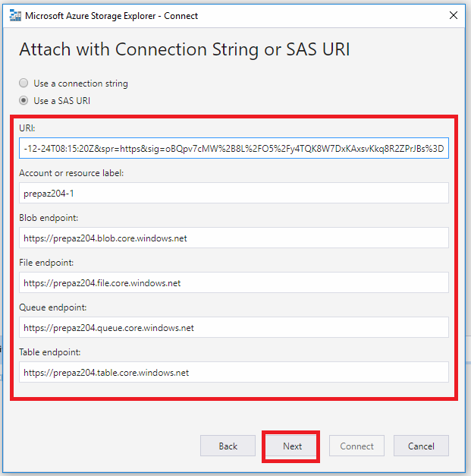Screen dimensions: 471x476
Task: Click into the File endpoint input field
Action: click(x=234, y=282)
